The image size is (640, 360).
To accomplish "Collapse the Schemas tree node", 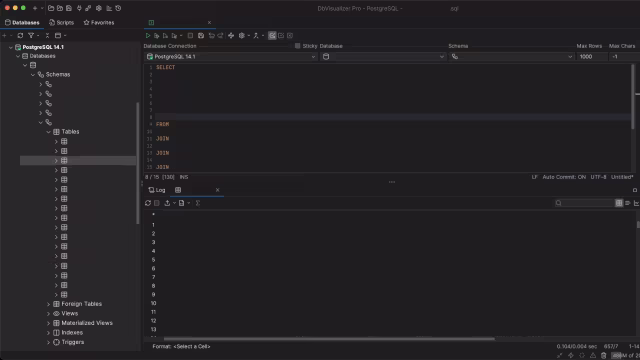I will (x=33, y=75).
